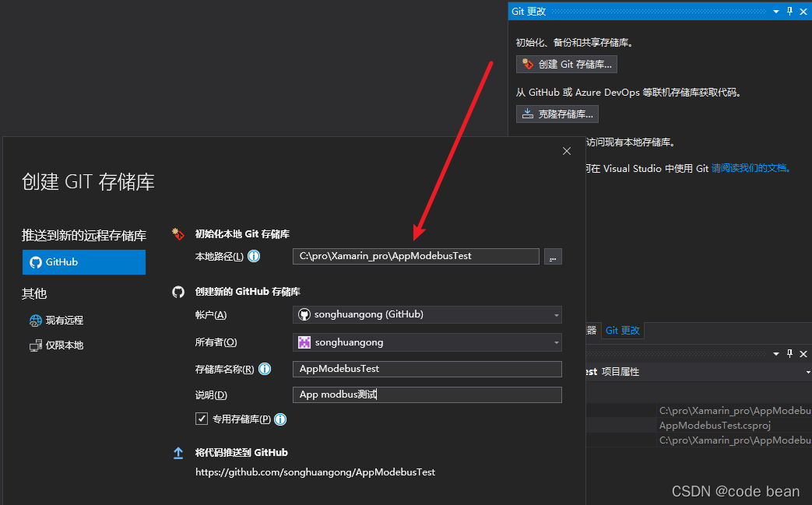Click the download icon on 克隆存储库 button
The width and height of the screenshot is (812, 505).
pos(527,114)
